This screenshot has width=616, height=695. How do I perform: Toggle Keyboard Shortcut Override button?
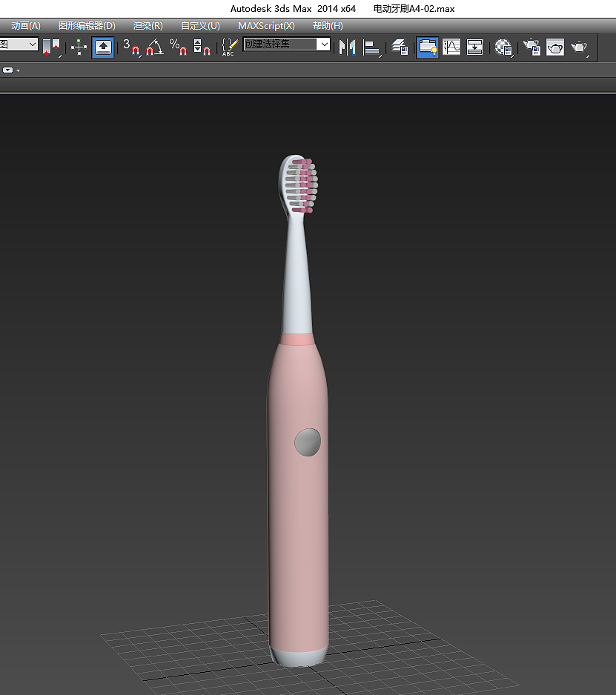pos(103,47)
